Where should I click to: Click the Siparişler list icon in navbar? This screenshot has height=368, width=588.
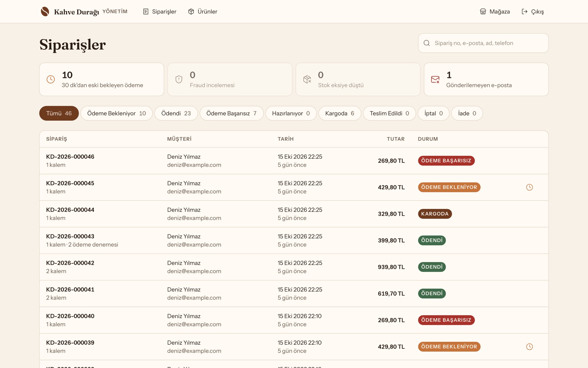coord(146,11)
